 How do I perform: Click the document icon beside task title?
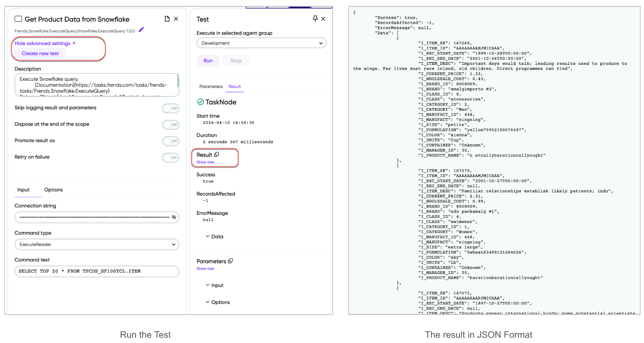pyautogui.click(x=167, y=19)
